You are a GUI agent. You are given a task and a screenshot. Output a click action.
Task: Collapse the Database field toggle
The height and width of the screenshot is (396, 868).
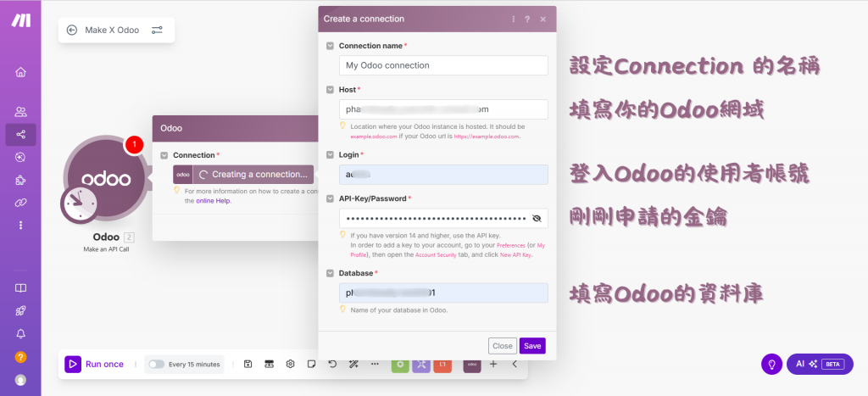[330, 273]
